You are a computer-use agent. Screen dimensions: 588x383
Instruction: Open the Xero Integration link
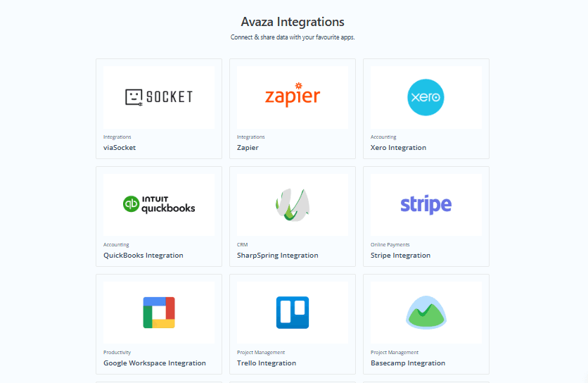398,148
